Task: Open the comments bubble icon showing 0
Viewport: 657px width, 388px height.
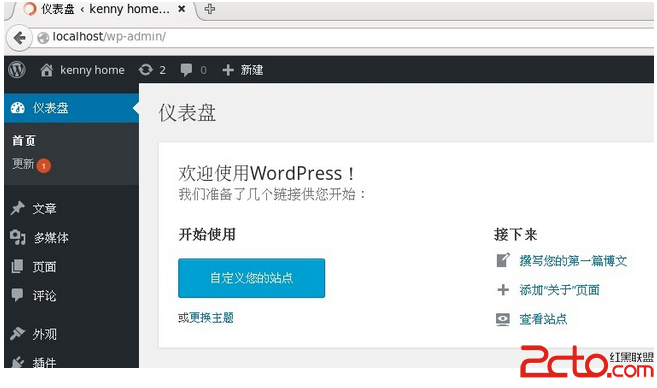Action: point(186,70)
